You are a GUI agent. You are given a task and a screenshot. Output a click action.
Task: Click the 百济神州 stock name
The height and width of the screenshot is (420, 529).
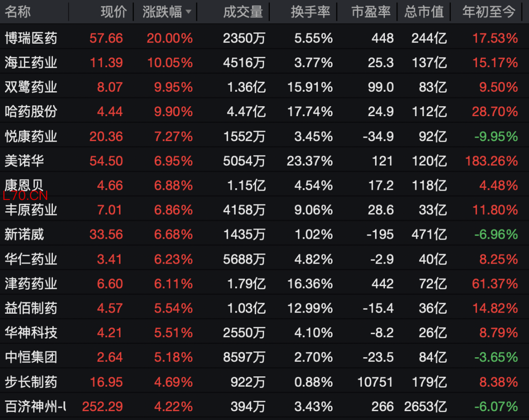pyautogui.click(x=35, y=406)
